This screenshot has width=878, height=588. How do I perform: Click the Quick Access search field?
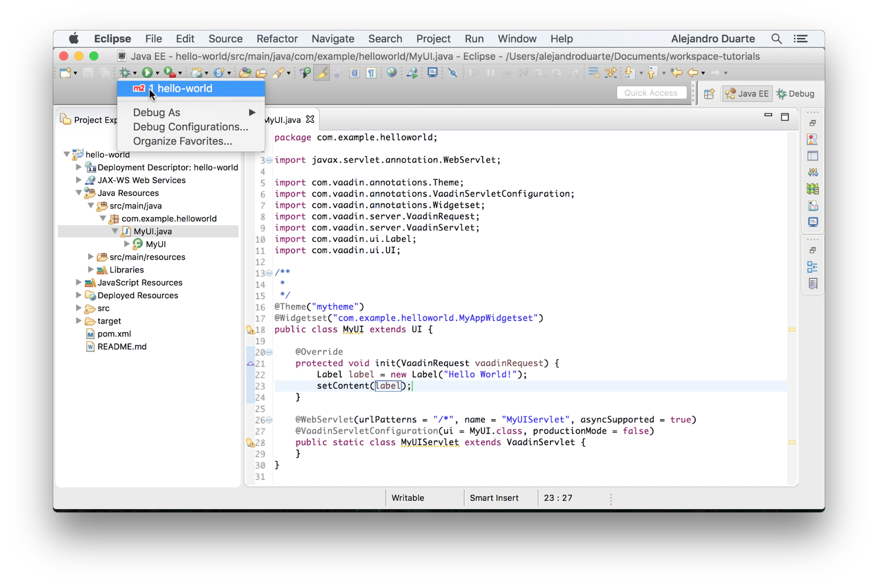click(650, 93)
